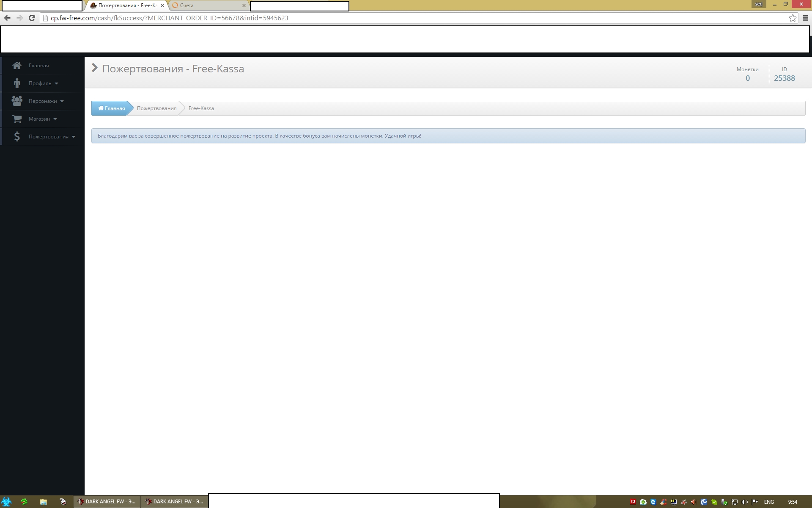Screen dimensions: 812x508
Task: Open TeamViewer tray icon
Action: click(x=653, y=502)
